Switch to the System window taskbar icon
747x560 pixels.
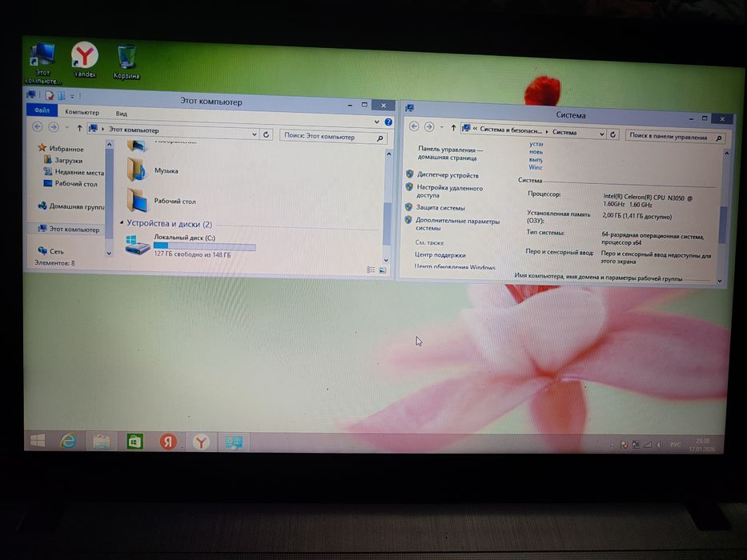coord(234,442)
